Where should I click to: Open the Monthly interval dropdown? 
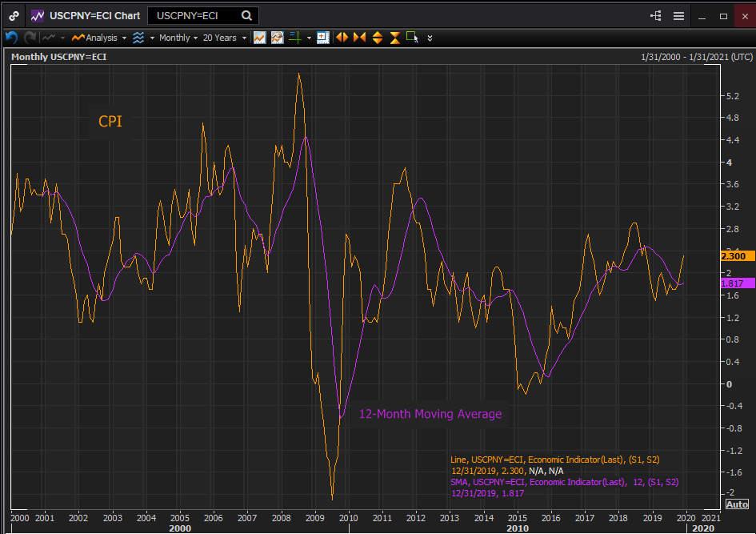[x=178, y=38]
